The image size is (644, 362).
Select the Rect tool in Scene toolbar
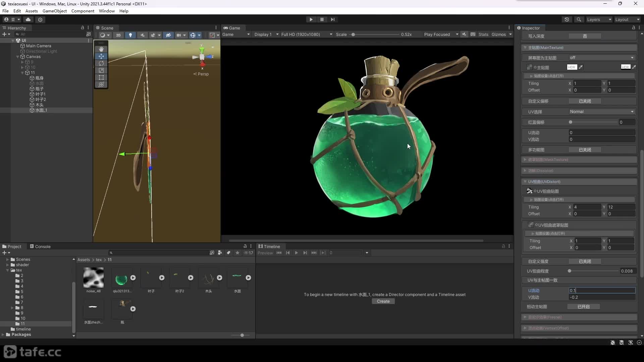101,77
